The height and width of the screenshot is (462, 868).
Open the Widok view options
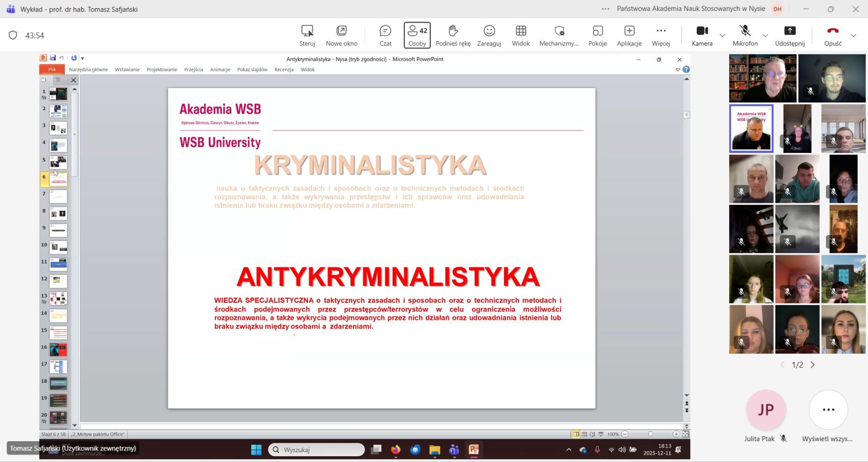521,35
